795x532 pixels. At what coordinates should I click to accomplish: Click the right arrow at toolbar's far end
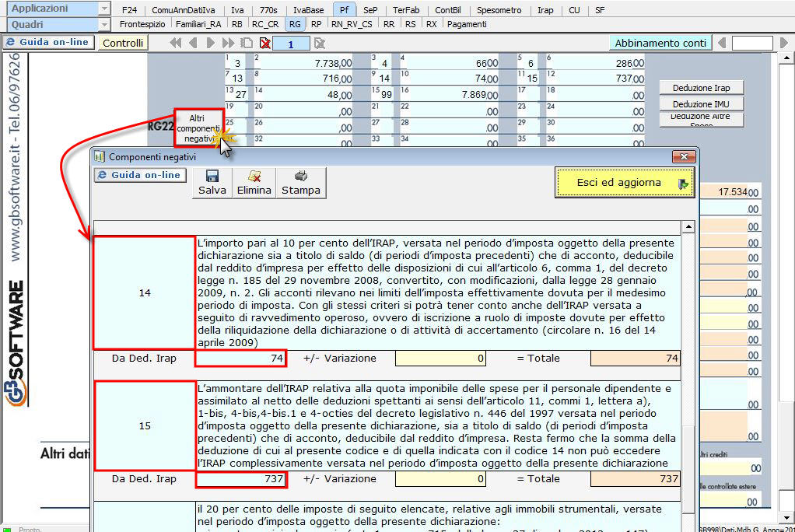(x=784, y=43)
